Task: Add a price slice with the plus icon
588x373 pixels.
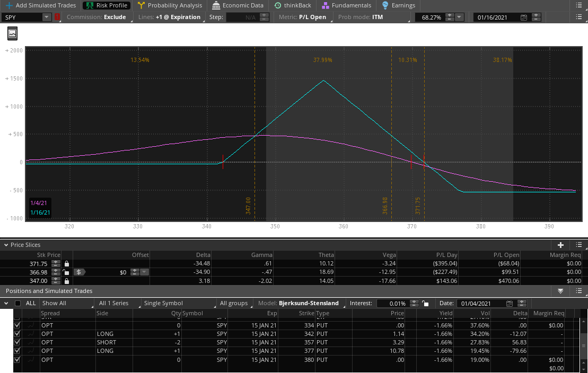Action: pyautogui.click(x=560, y=245)
